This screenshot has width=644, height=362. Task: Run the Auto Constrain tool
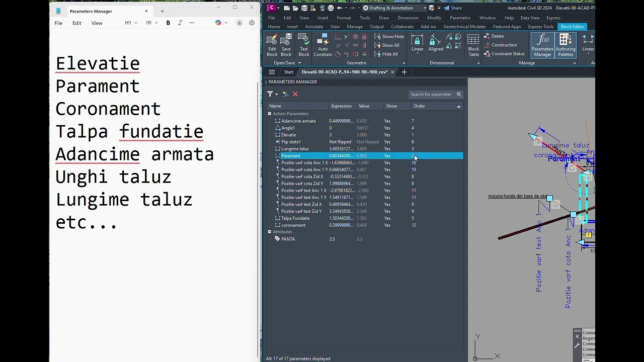(323, 45)
